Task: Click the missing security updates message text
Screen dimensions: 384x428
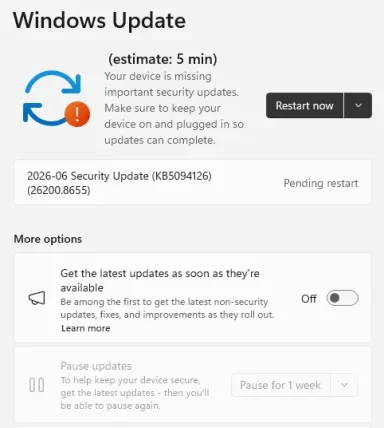Action: click(174, 108)
